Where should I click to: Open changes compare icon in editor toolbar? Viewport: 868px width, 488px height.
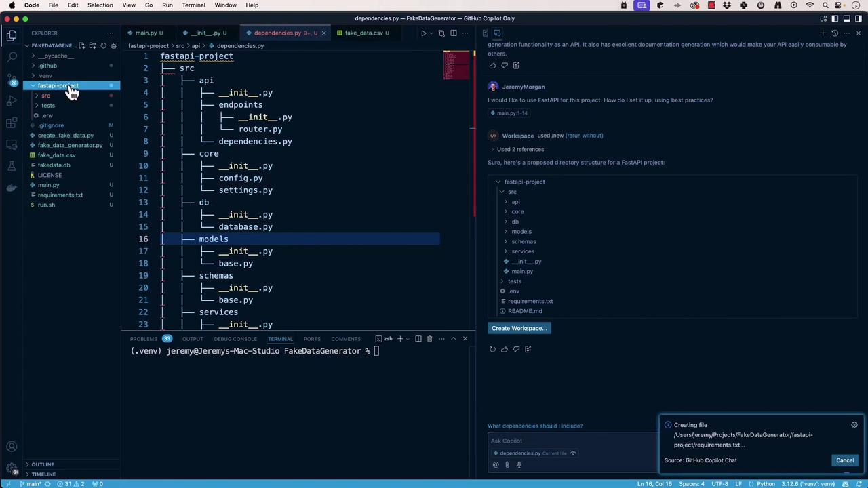point(441,33)
